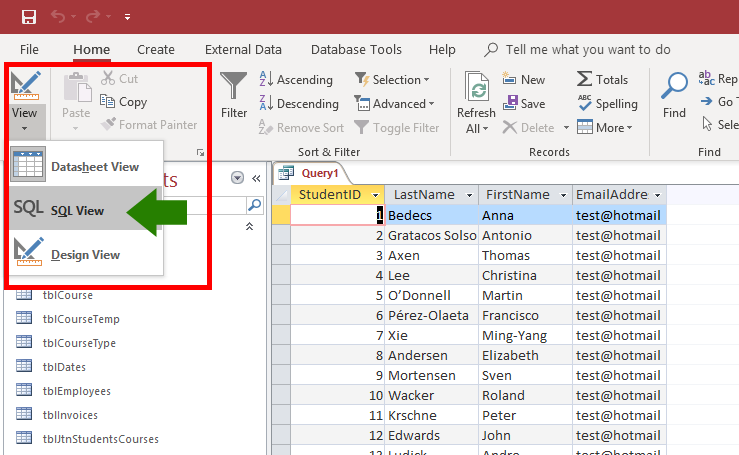Click Format Painter

[x=149, y=124]
